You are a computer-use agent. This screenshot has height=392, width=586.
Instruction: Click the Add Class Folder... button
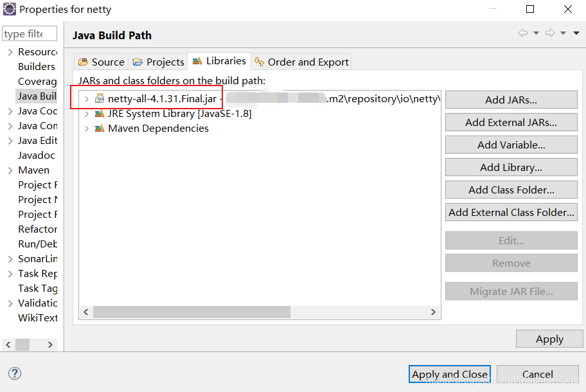[x=511, y=190]
